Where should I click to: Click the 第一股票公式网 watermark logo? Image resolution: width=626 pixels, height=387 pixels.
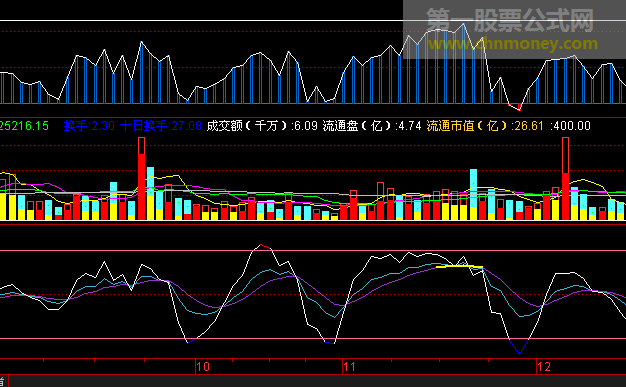pos(510,20)
